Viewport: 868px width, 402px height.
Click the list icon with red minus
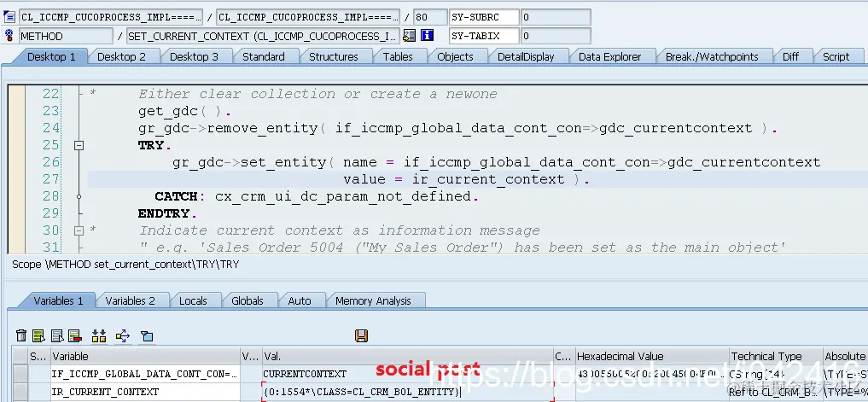pos(74,335)
